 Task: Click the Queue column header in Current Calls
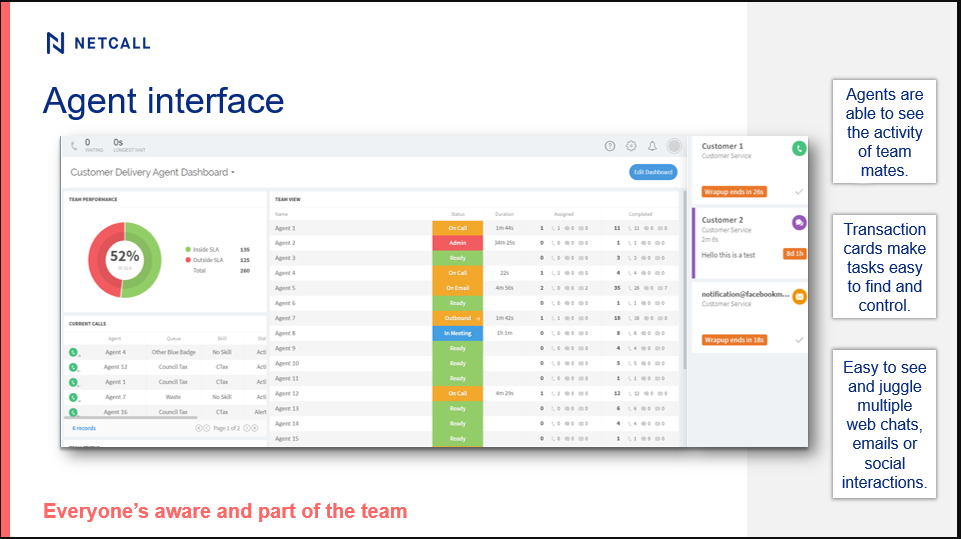[173, 338]
